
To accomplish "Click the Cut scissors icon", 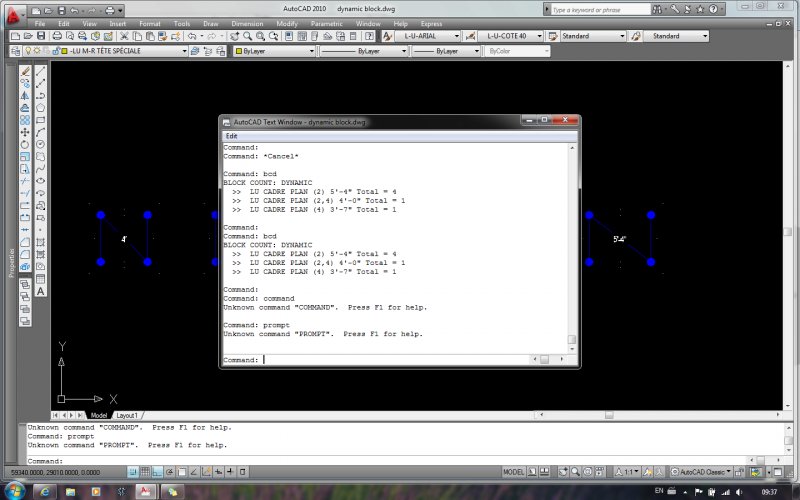I will (x=124, y=36).
